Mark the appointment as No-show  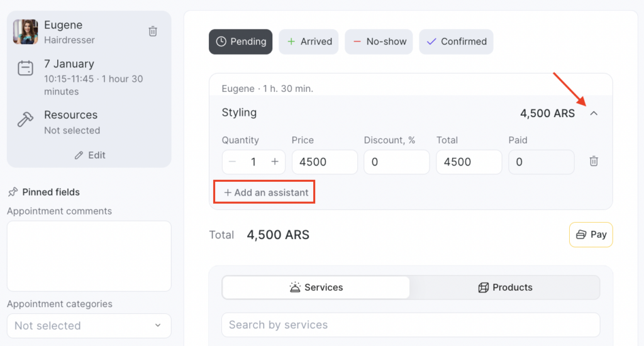tap(379, 42)
